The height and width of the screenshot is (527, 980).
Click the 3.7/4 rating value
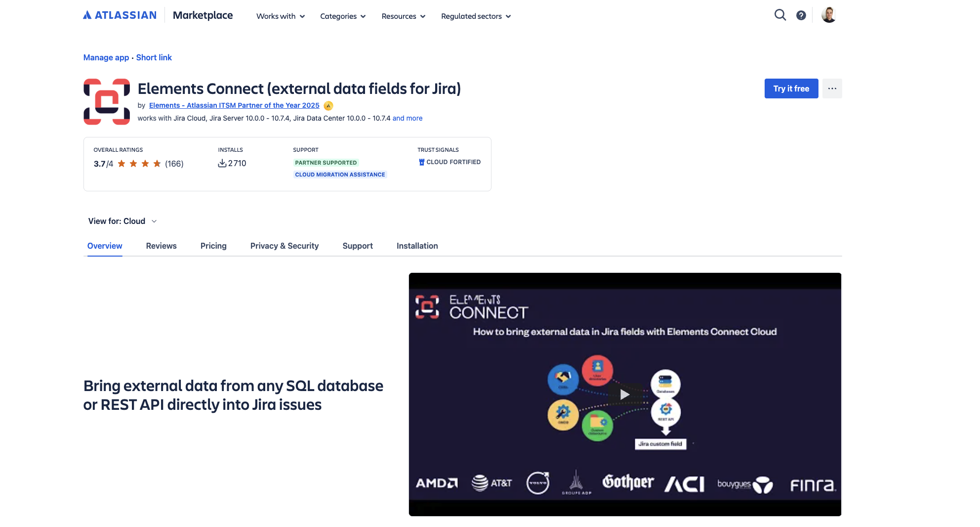[103, 164]
